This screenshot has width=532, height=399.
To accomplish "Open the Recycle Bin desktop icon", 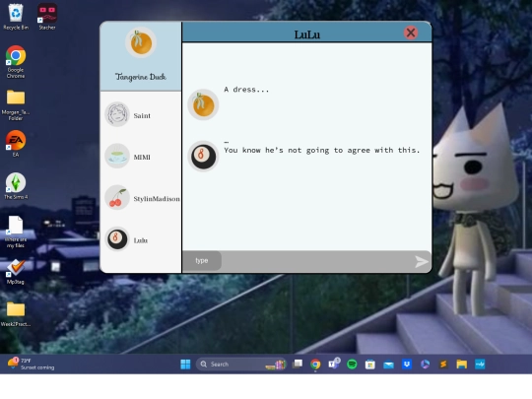I will [x=16, y=17].
